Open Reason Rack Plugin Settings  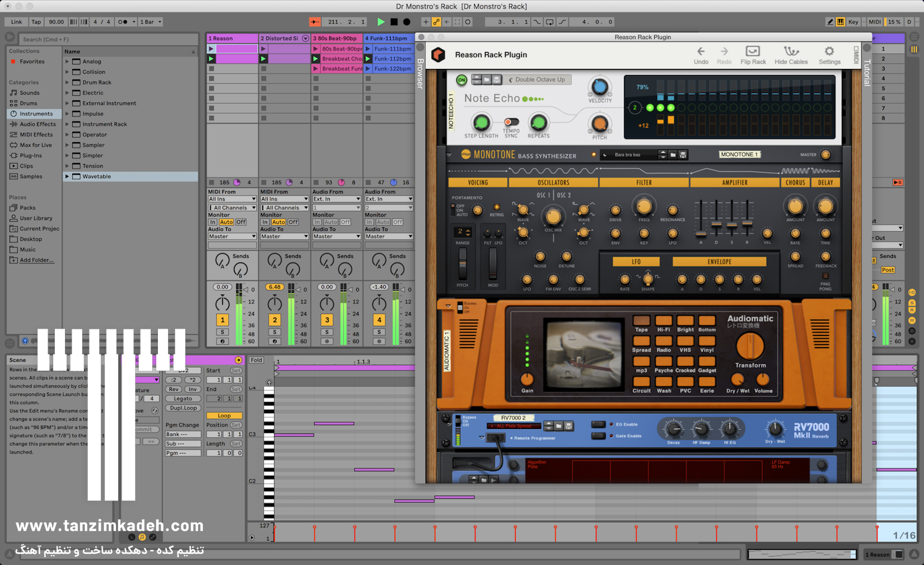click(x=829, y=52)
